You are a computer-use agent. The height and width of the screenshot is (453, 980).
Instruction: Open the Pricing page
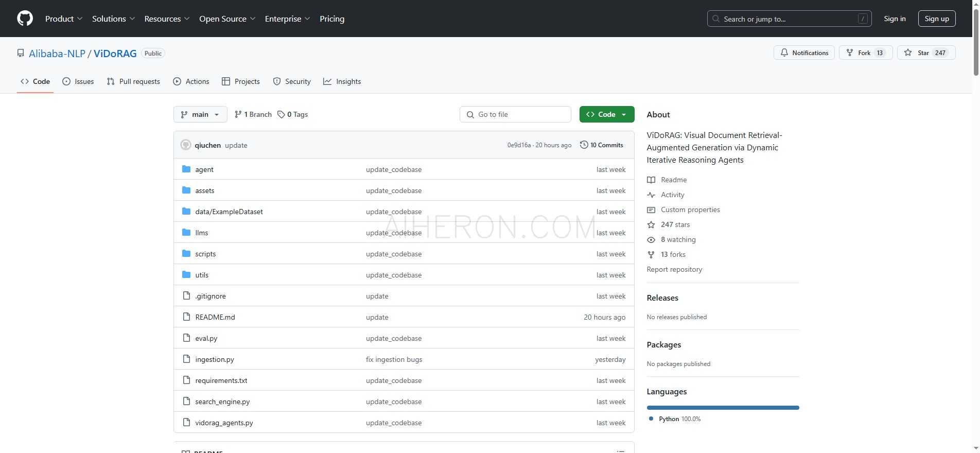pyautogui.click(x=332, y=19)
